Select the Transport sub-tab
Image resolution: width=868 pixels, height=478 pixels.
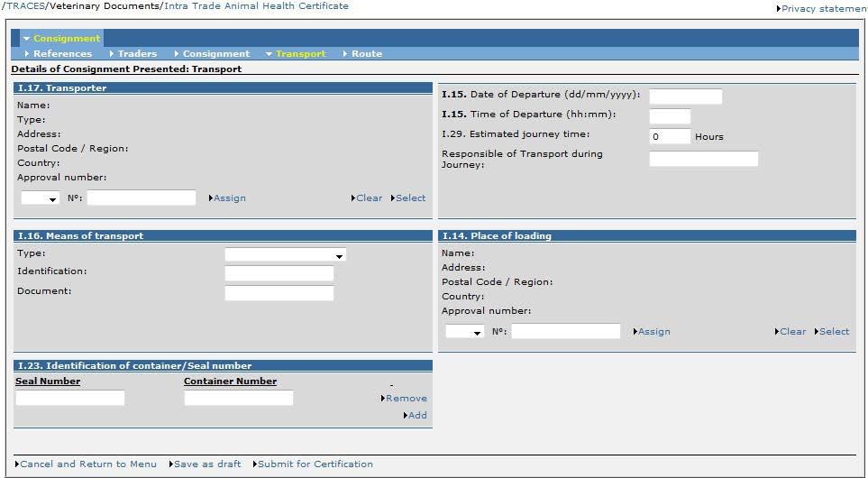pos(300,54)
